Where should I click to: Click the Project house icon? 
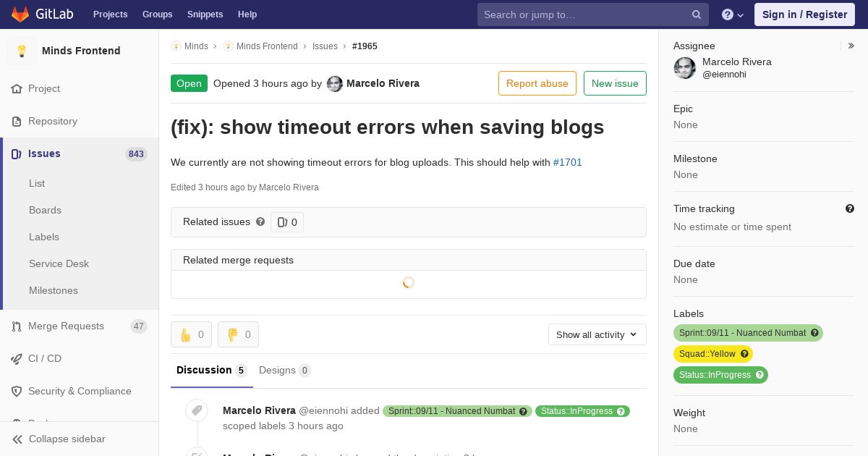(17, 89)
